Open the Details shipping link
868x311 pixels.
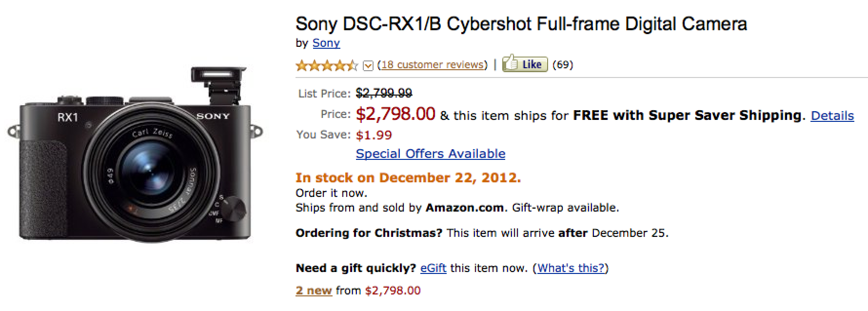point(832,116)
